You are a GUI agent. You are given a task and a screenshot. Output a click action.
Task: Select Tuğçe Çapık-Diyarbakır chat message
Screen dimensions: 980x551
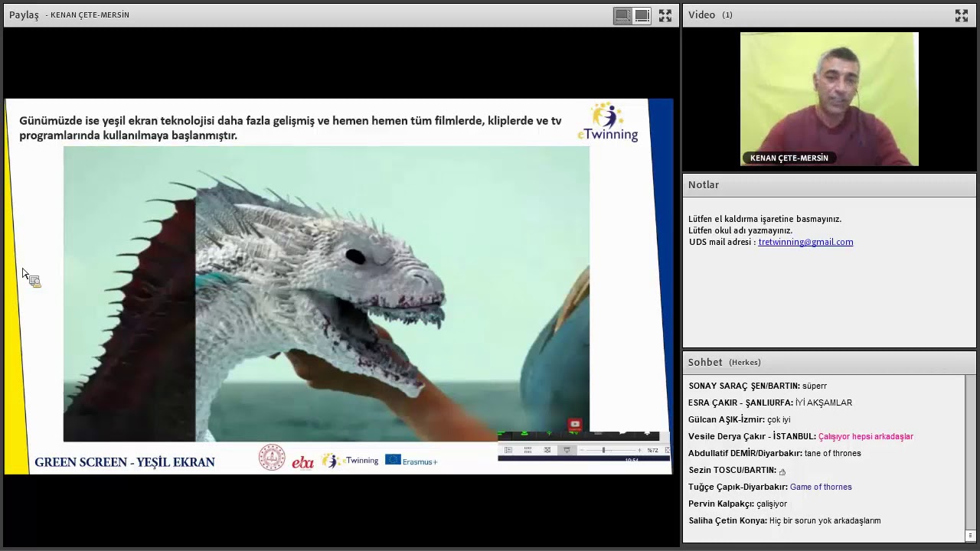point(769,487)
